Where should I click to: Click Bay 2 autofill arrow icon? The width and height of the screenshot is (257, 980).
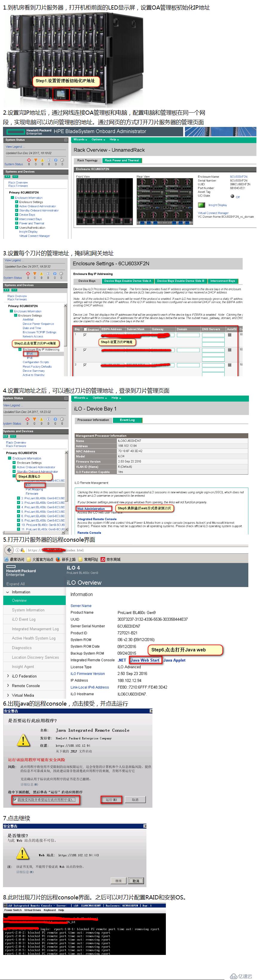[230, 350]
